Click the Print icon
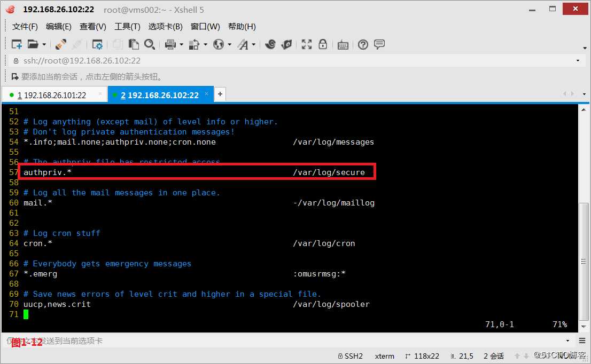591x364 pixels. pos(170,44)
